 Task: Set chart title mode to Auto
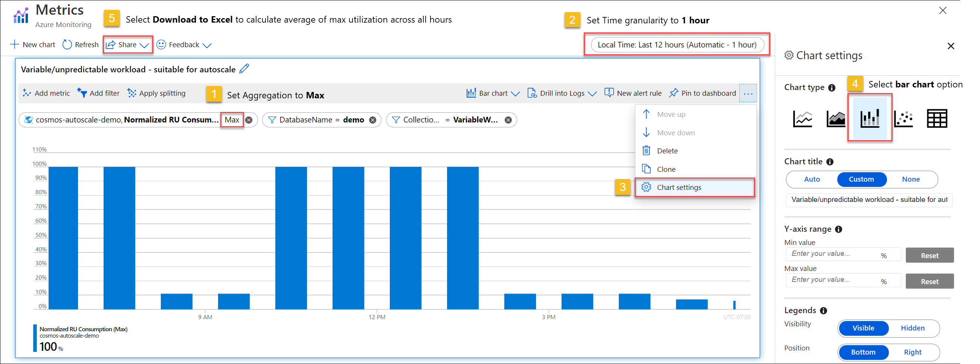pos(812,179)
